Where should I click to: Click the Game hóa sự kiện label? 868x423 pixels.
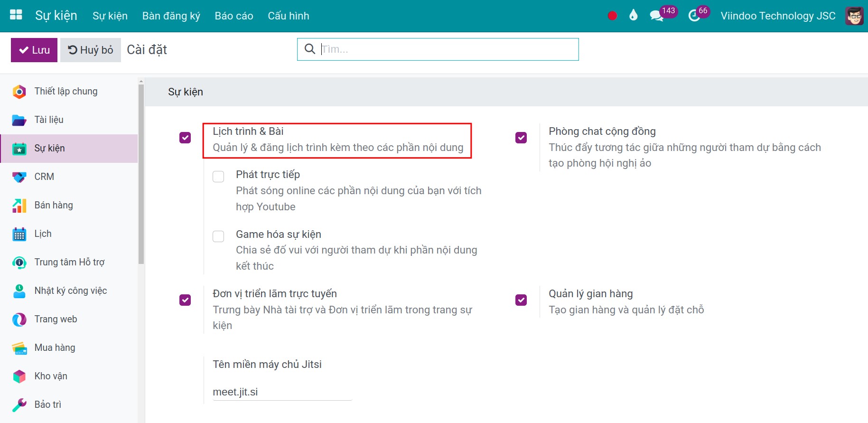tap(279, 235)
